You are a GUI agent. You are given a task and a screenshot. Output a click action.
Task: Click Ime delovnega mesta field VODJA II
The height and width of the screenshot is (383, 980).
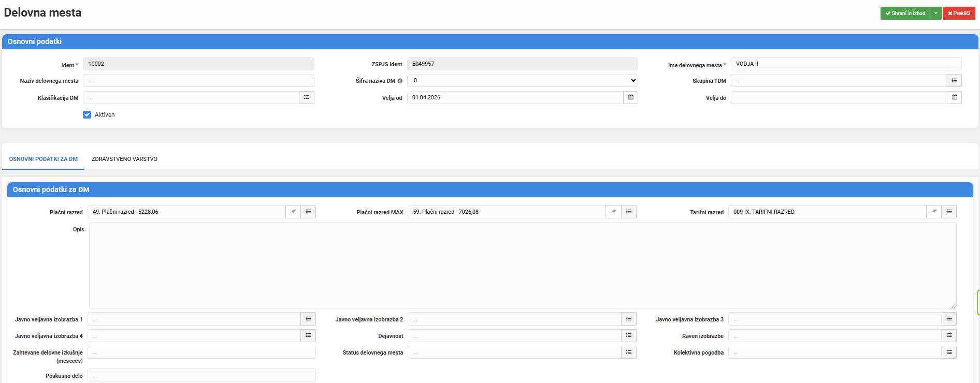(846, 64)
